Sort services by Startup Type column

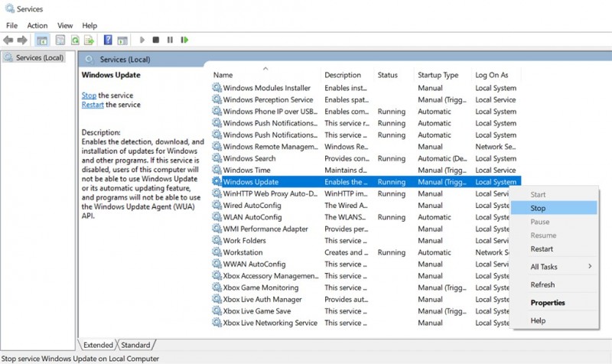[x=438, y=75]
